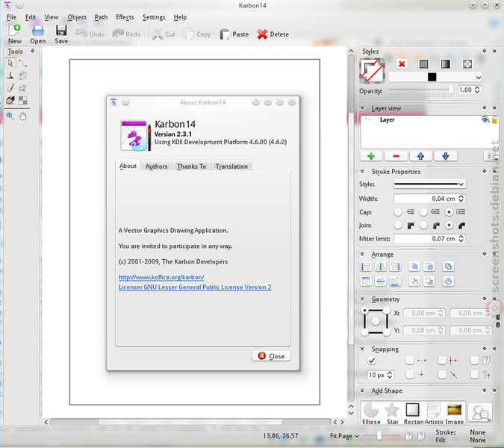This screenshot has height=448, width=504.
Task: Raise layer with up arrow button
Action: 421,156
